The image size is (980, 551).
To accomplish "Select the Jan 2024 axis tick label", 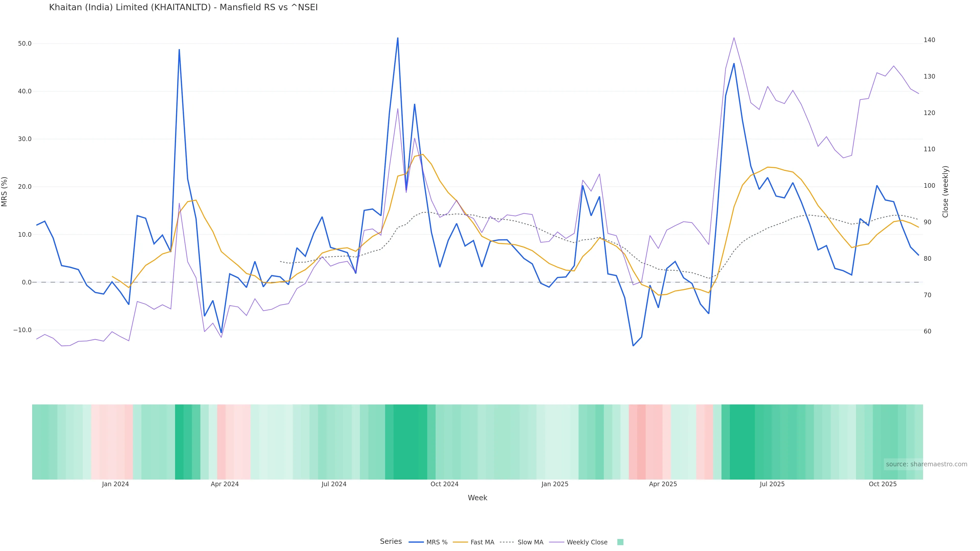I will [115, 484].
